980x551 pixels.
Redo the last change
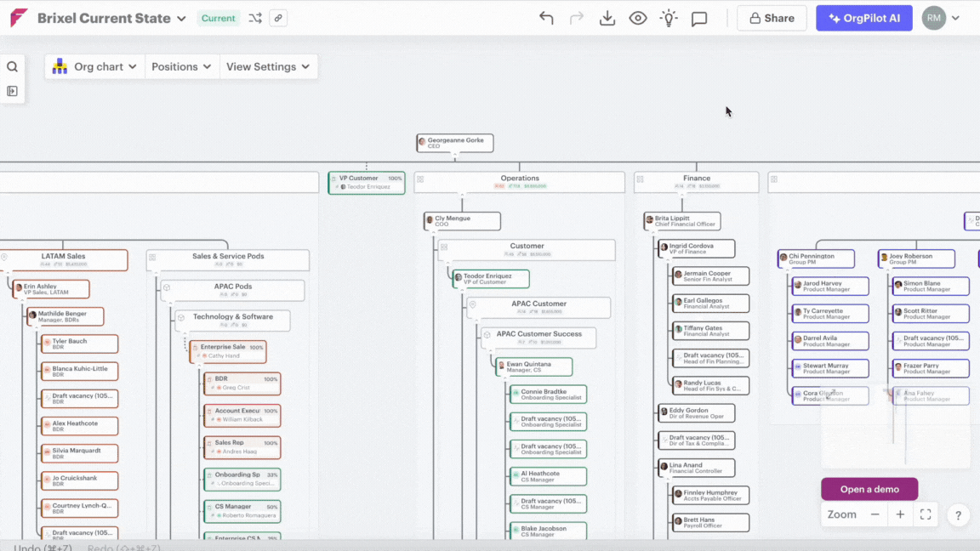tap(576, 18)
